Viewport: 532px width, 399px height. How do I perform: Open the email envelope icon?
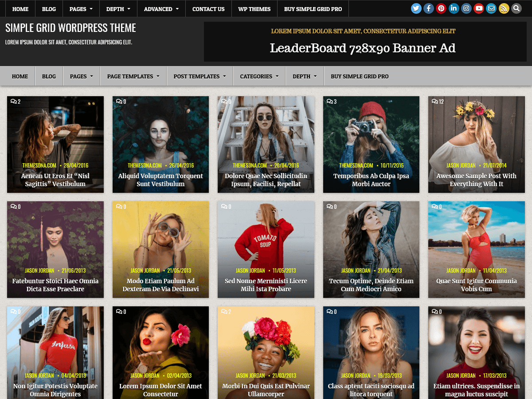tap(491, 8)
